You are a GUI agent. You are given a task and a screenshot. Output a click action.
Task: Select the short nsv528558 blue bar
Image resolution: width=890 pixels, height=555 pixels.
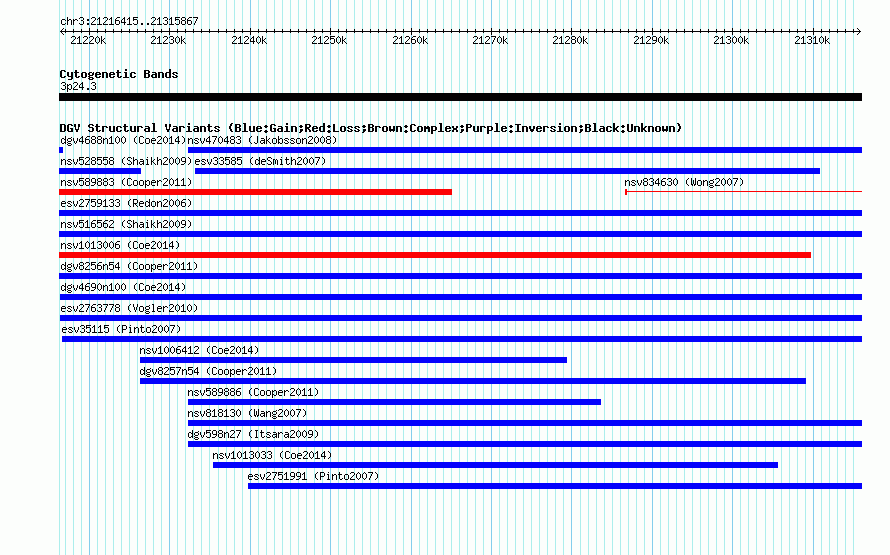pos(100,171)
